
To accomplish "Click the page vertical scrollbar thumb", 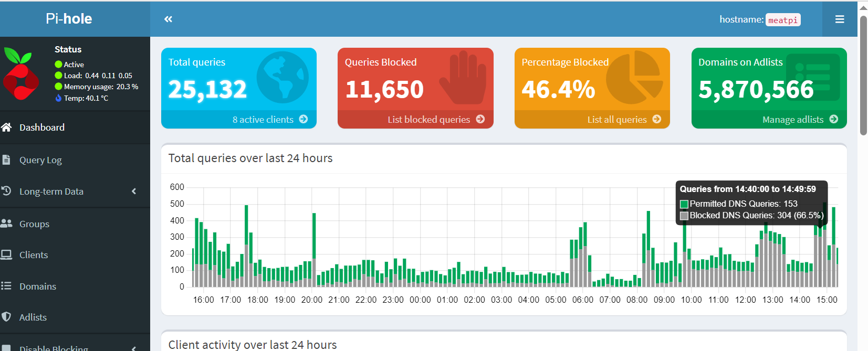I will (863, 75).
